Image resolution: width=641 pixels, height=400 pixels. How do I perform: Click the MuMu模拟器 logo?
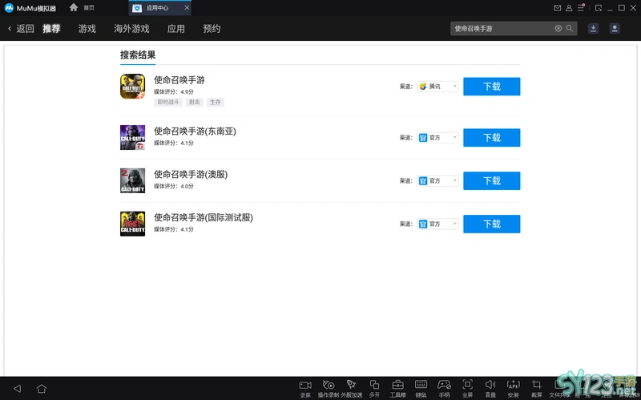(x=30, y=8)
